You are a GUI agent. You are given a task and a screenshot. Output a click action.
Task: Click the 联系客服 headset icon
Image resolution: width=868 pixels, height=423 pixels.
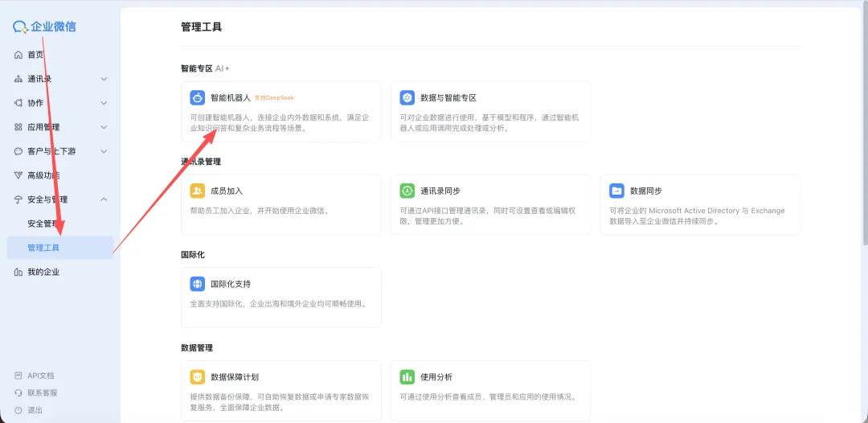pos(18,393)
